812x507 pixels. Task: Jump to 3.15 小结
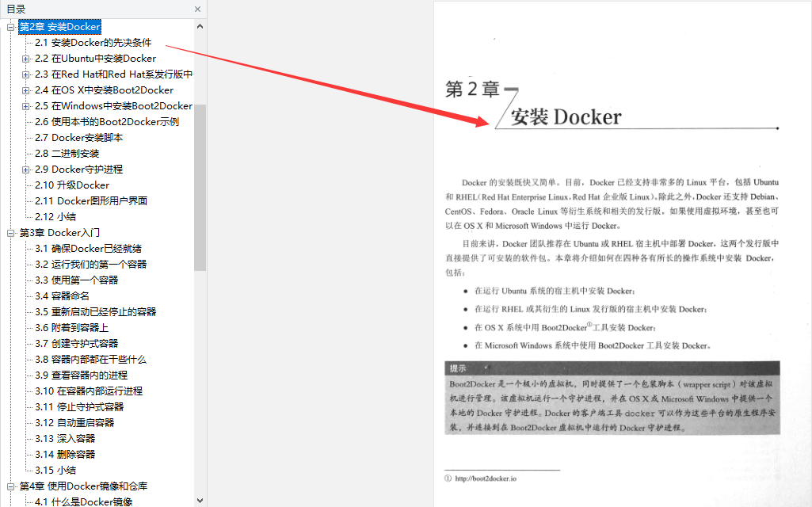(55, 471)
